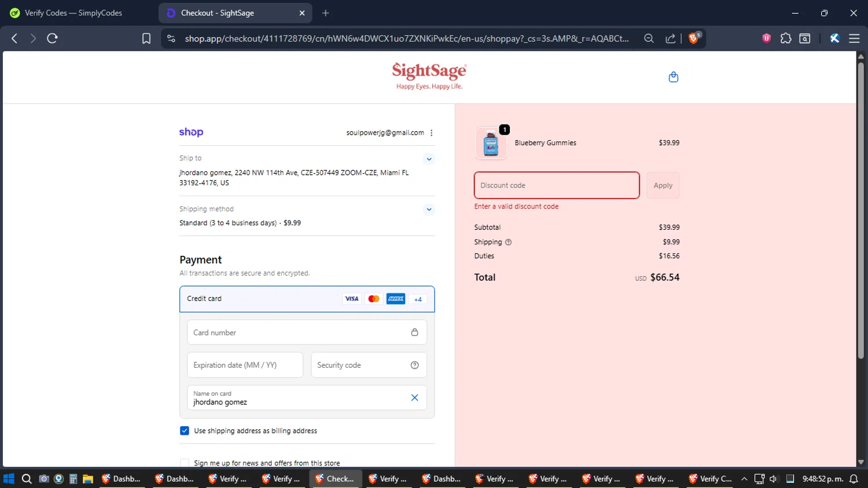The image size is (868, 488).
Task: Switch to first Dashb... taskbar window
Action: tap(122, 479)
